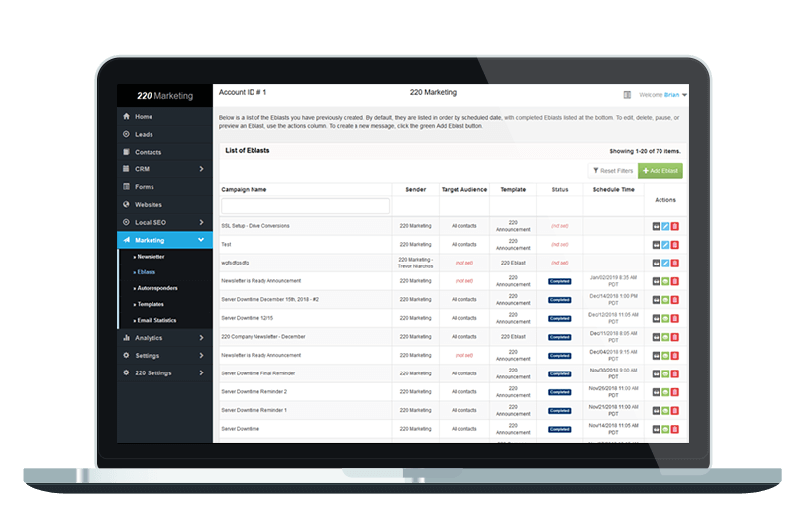Screen dimensions: 812x531
Task: View report for Newsletter is Ready Announcement
Action: pyautogui.click(x=665, y=281)
